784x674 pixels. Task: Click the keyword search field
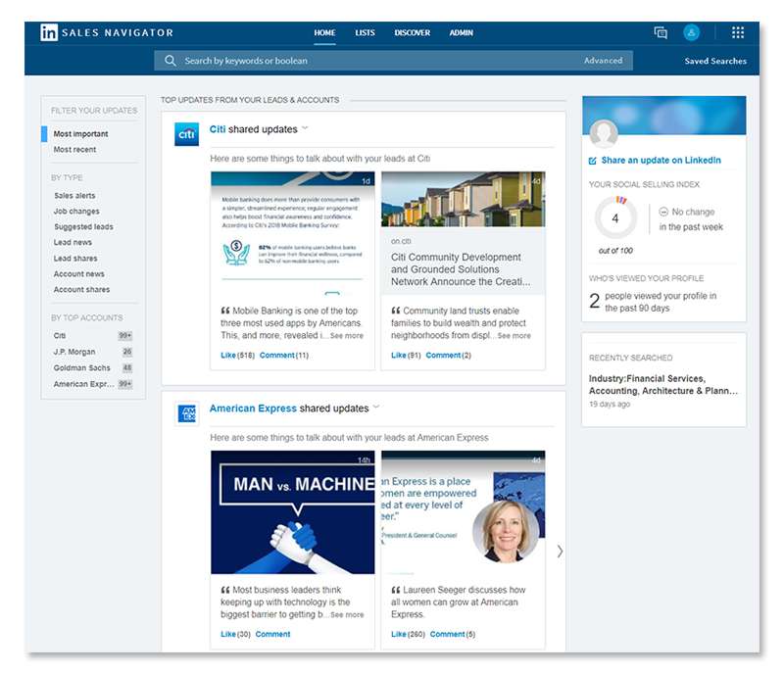point(294,60)
